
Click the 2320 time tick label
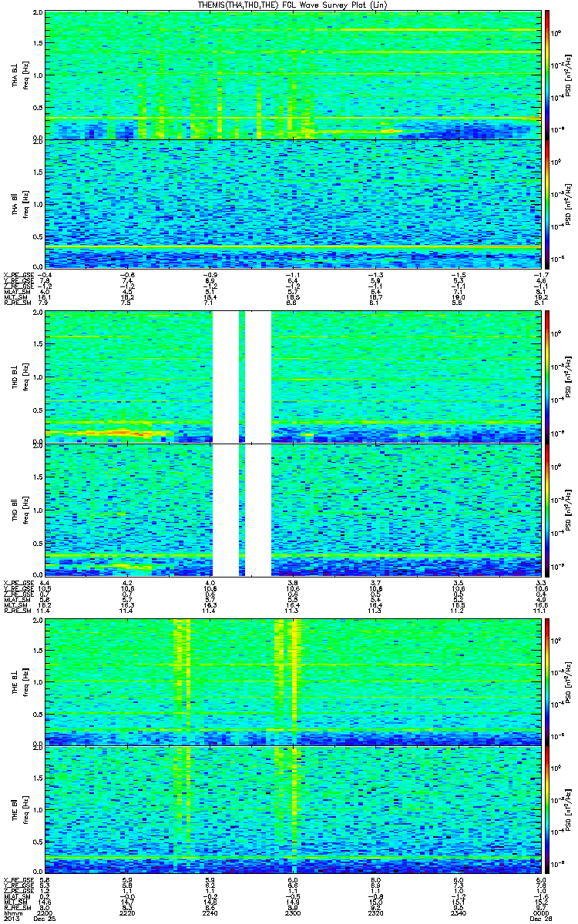click(x=375, y=912)
